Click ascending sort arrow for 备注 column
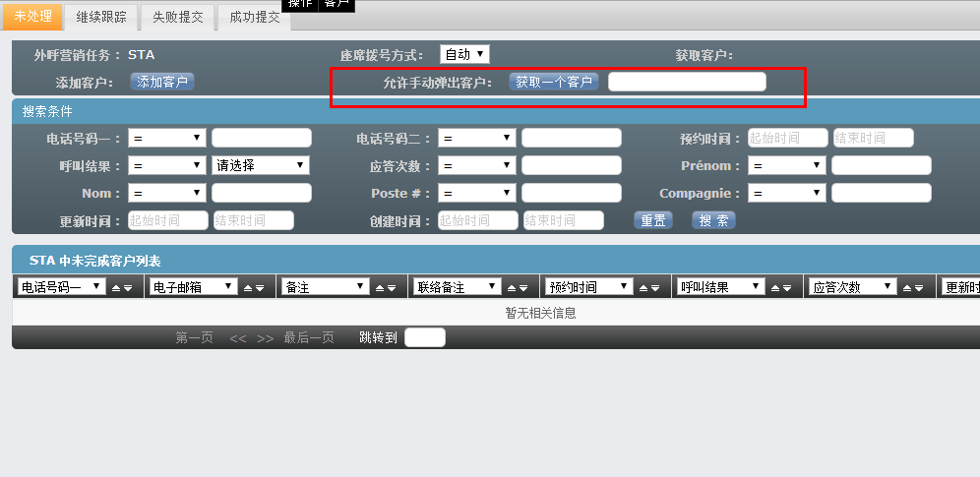The height and width of the screenshot is (477, 980). tap(379, 288)
